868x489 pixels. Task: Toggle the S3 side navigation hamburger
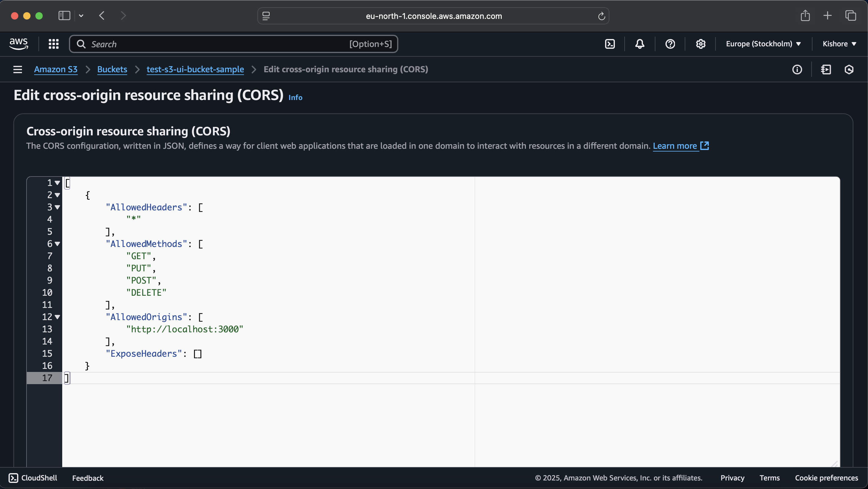17,70
